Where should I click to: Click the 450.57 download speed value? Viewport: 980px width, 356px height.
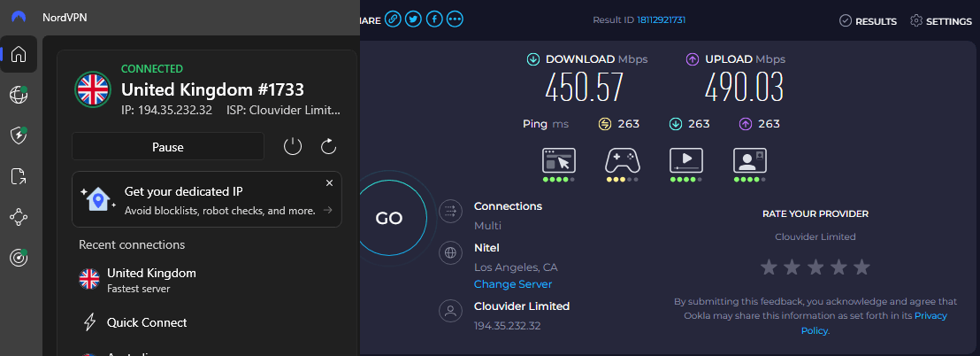click(585, 88)
